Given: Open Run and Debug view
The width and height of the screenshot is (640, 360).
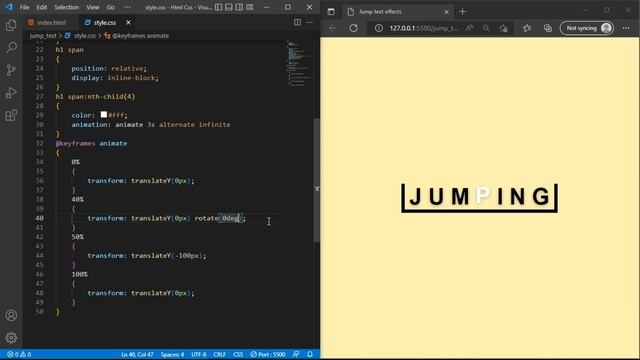Looking at the screenshot, I should tap(11, 93).
